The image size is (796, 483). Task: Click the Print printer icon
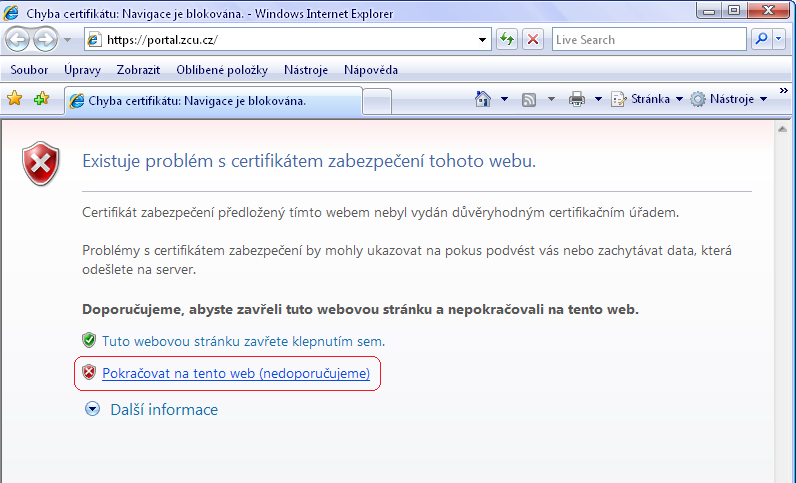point(577,99)
